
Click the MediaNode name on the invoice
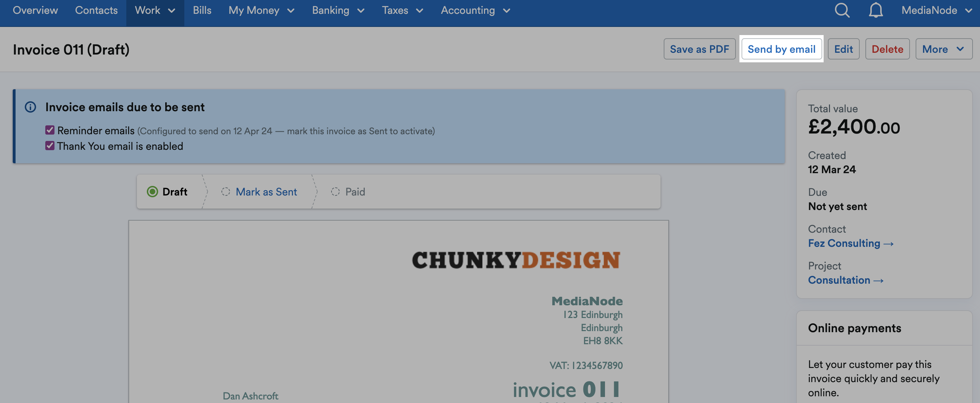[x=587, y=301]
